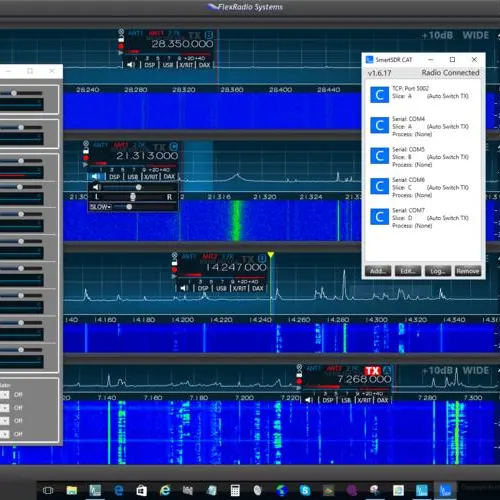This screenshot has width=500, height=500.
Task: Click the L/R audio pan slider on the 21.313 slice
Action: tap(133, 197)
